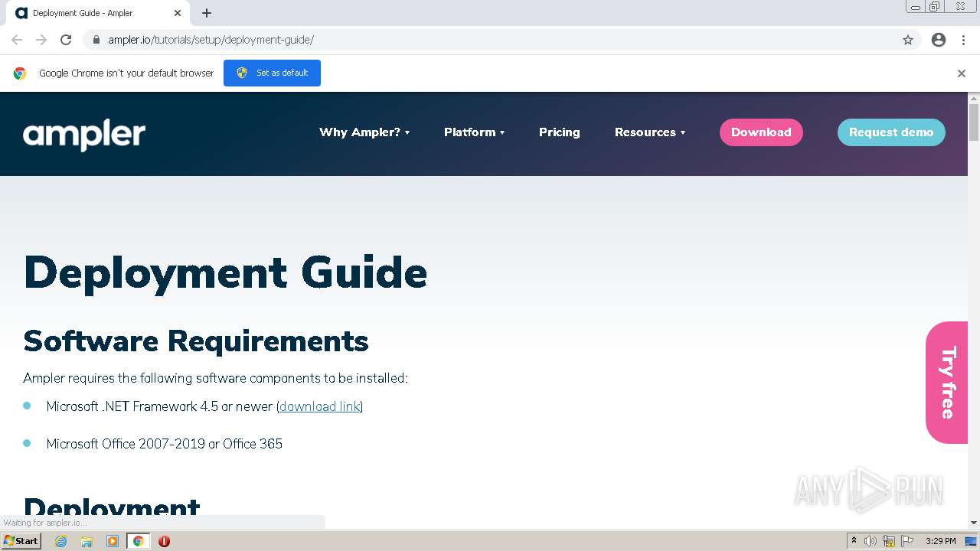Click the pink Download button

pos(761,132)
